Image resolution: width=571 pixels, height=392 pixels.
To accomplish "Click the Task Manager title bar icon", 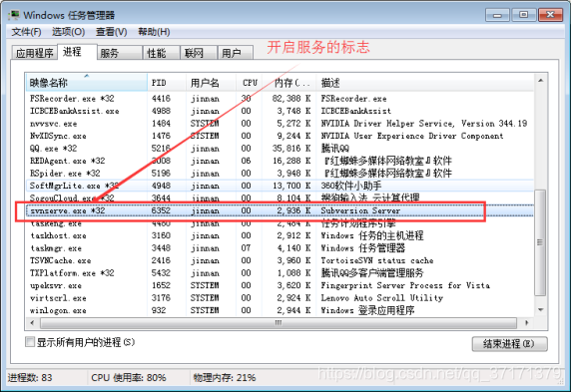I will (x=14, y=15).
